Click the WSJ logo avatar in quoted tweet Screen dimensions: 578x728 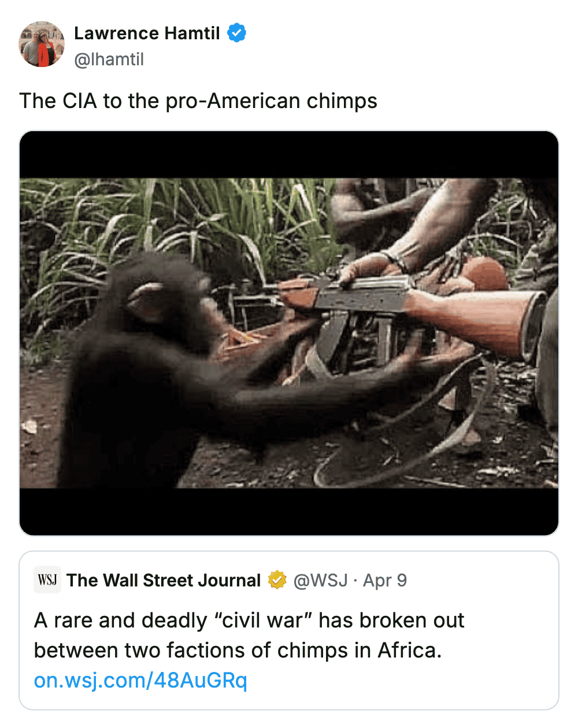[x=47, y=580]
